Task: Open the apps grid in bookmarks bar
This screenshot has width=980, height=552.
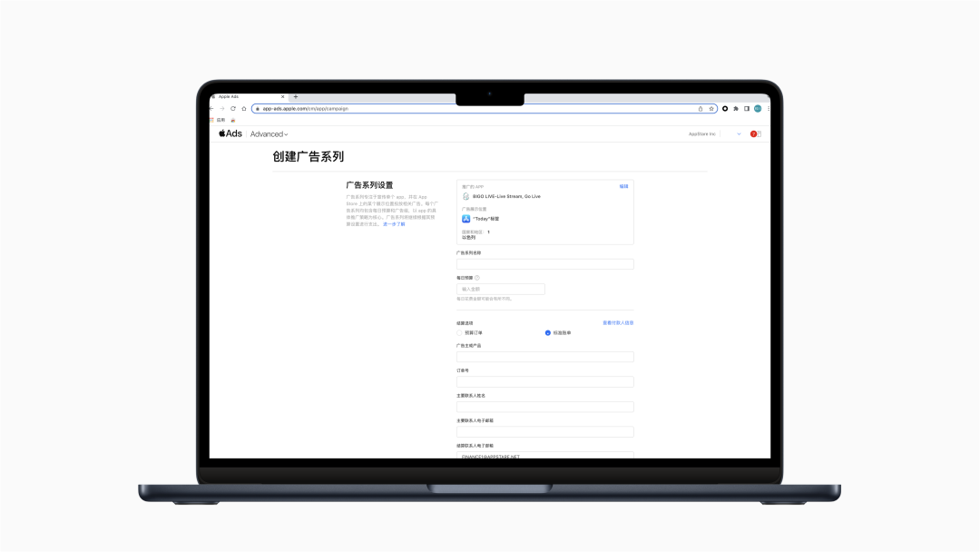Action: pyautogui.click(x=211, y=120)
